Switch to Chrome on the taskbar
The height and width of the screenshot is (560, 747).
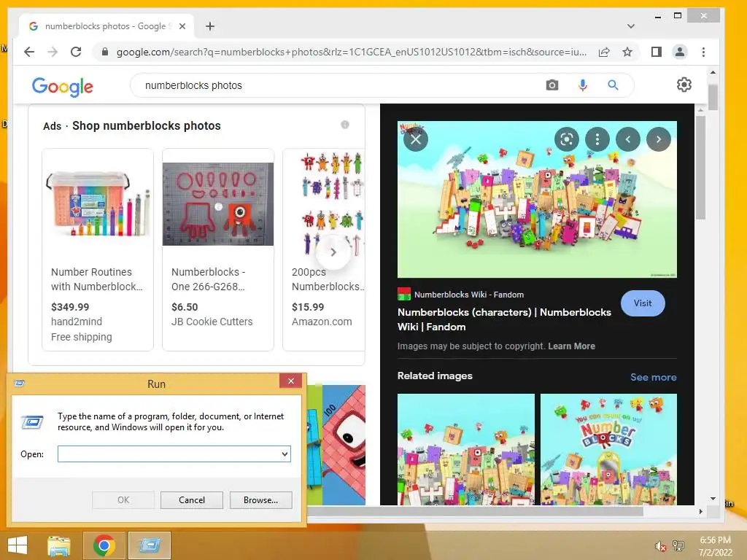point(104,545)
